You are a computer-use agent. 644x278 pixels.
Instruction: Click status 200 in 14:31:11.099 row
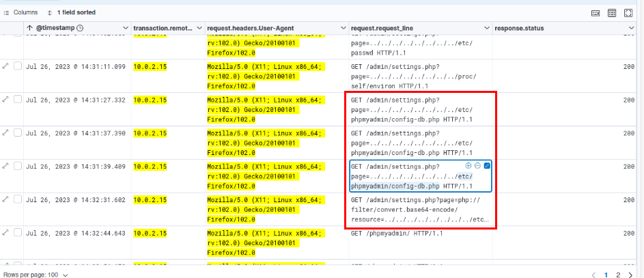click(628, 66)
